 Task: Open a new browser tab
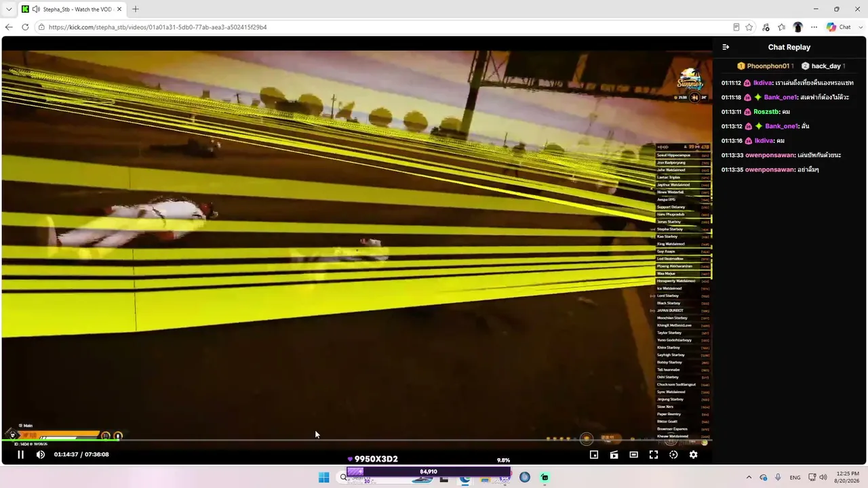tap(136, 9)
